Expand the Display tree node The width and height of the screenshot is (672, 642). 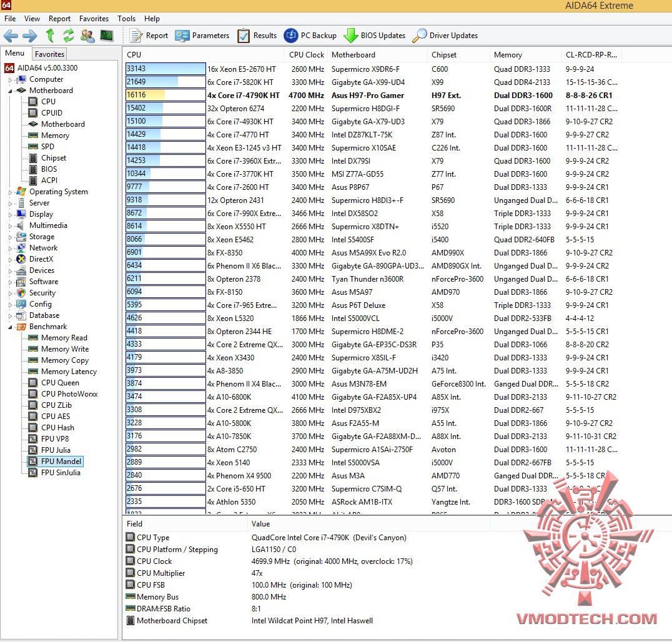10,214
